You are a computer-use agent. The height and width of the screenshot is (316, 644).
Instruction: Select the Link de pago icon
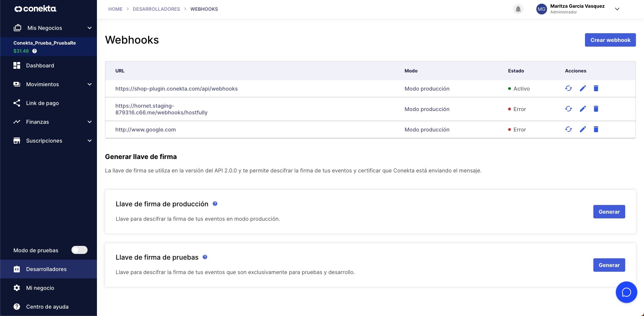tap(17, 103)
